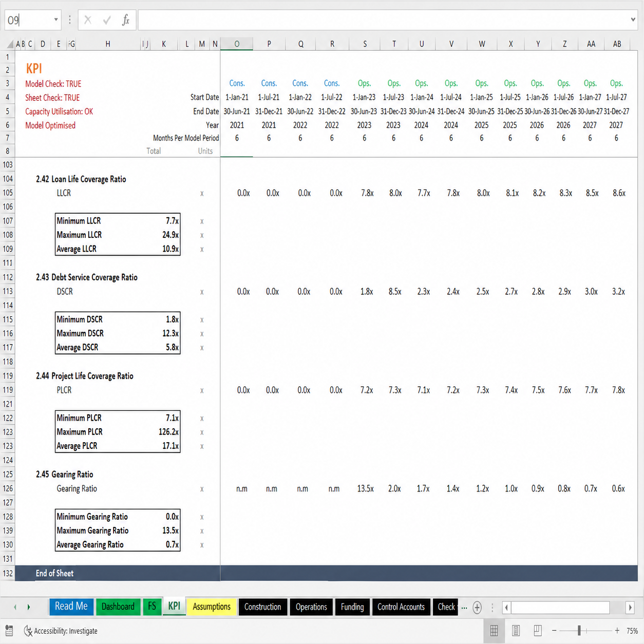Open the Funding sheet tab
The image size is (644, 644).
coord(352,607)
